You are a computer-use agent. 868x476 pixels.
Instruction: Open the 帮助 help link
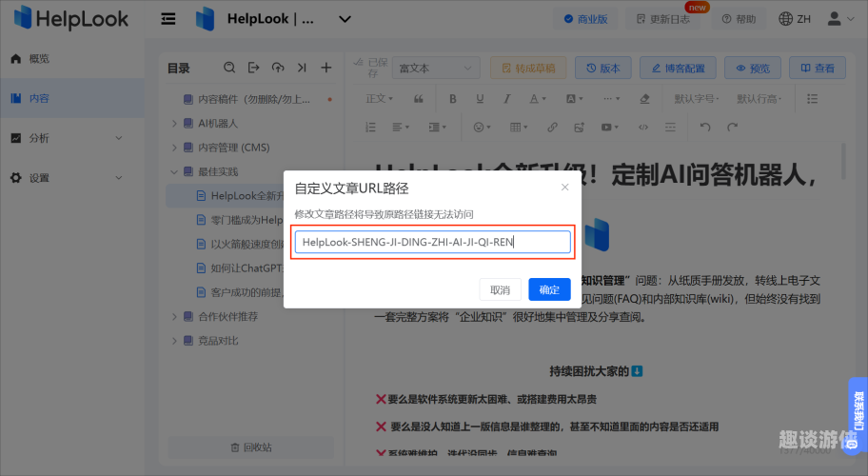coord(739,19)
